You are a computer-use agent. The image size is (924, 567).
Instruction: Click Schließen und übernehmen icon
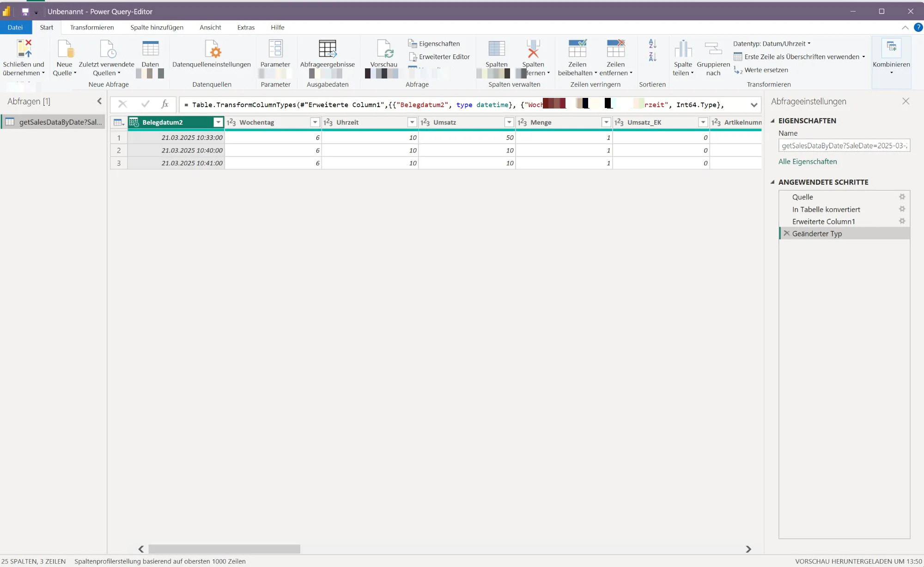point(24,48)
